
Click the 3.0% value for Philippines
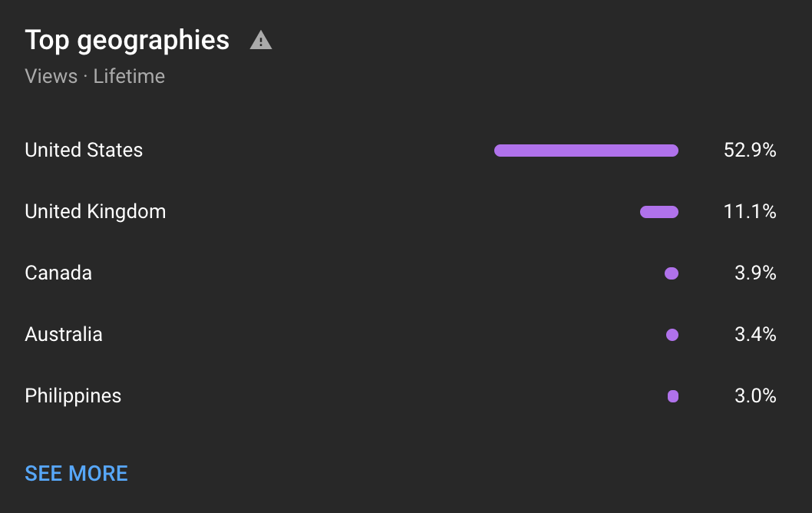click(755, 396)
